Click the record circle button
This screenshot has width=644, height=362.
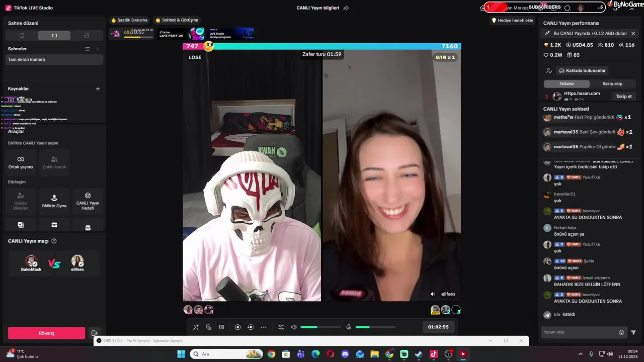238,327
